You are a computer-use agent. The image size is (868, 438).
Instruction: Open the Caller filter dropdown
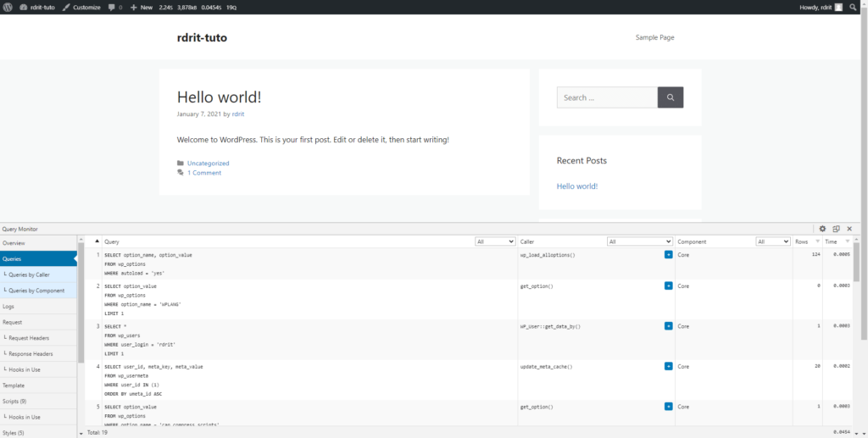click(x=639, y=241)
